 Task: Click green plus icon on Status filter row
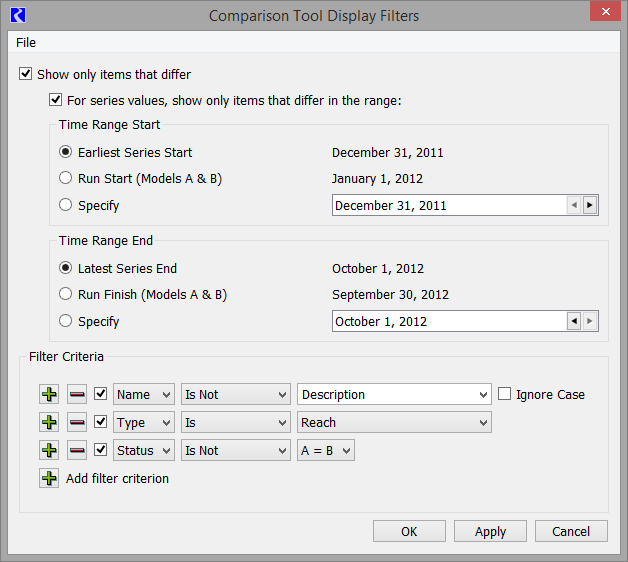pos(49,451)
